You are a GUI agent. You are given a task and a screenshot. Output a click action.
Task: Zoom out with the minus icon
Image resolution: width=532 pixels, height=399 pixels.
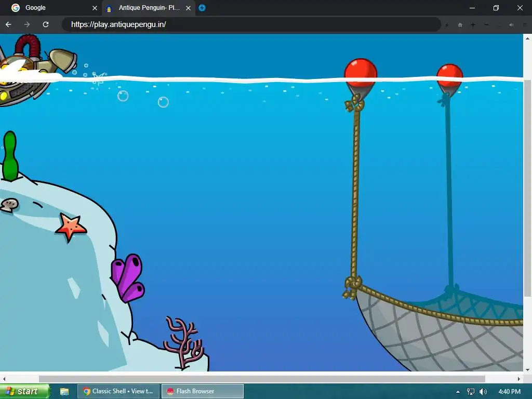tap(486, 25)
